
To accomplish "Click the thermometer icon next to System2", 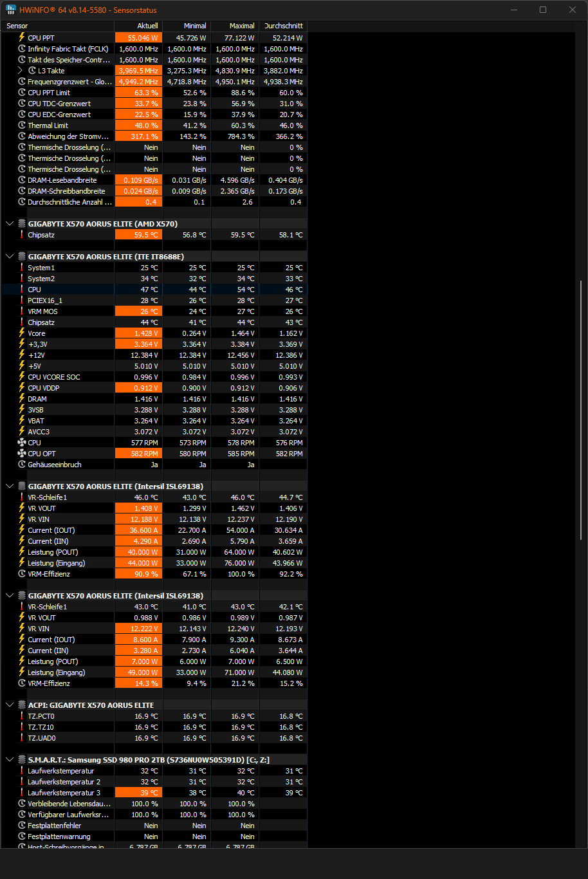I will pyautogui.click(x=22, y=279).
